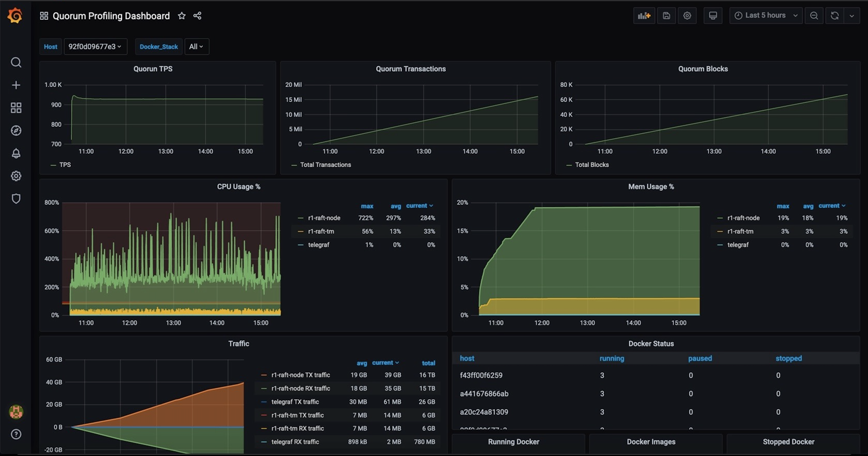Screen dimensions: 868x456
Task: Select the Host filter input field
Action: (x=94, y=46)
